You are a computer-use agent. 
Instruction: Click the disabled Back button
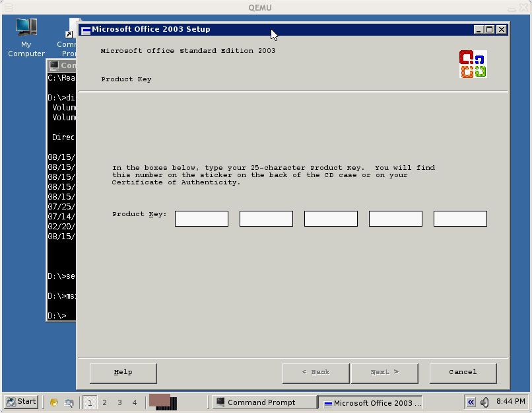point(316,372)
